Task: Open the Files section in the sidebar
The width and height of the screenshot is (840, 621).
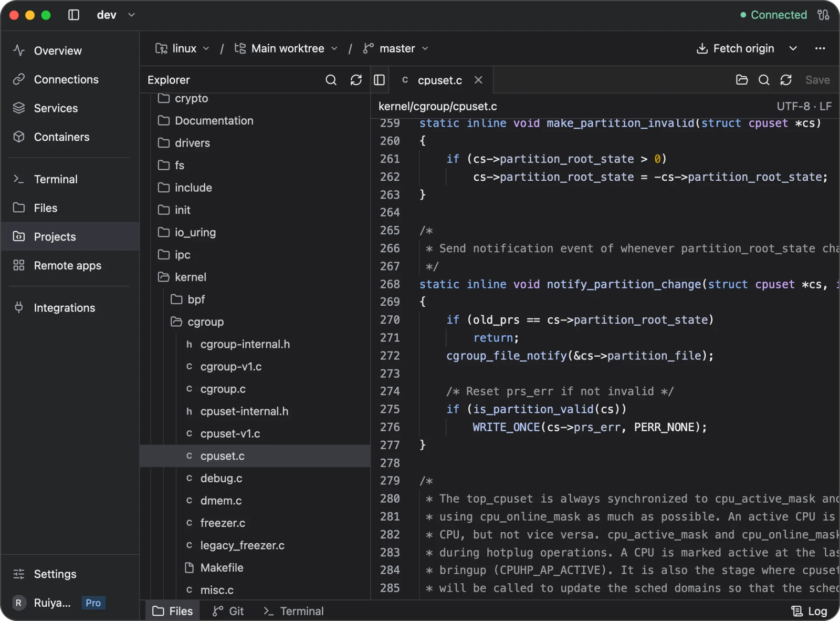Action: point(70,208)
